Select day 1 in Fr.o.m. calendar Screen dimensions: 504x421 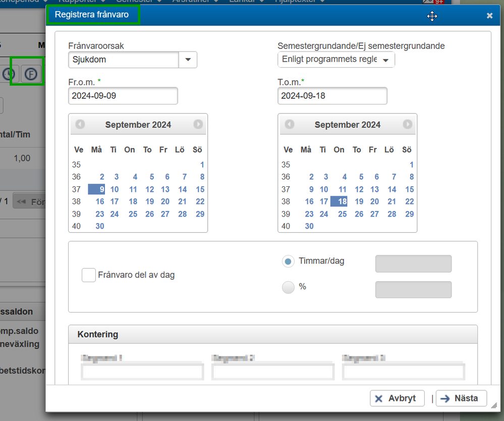202,165
